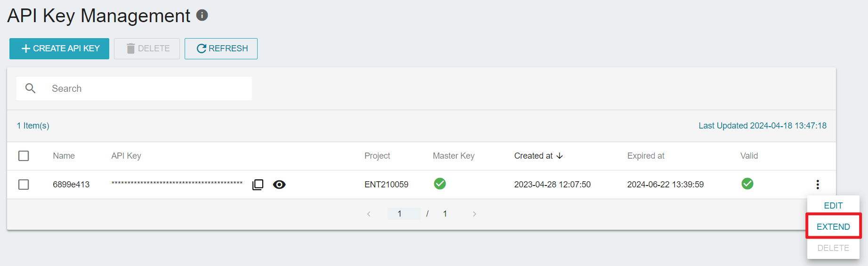Viewport: 868px width, 266px height.
Task: Go to the previous page with the left chevron
Action: click(369, 214)
